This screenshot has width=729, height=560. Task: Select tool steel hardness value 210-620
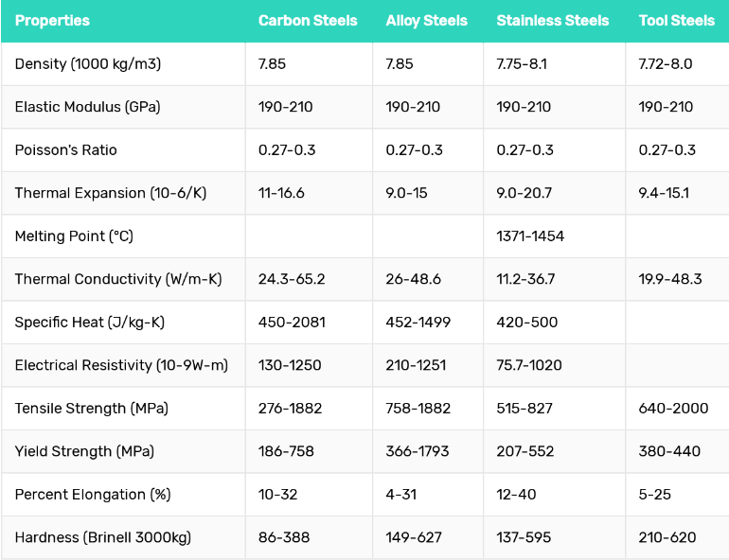coord(667,537)
